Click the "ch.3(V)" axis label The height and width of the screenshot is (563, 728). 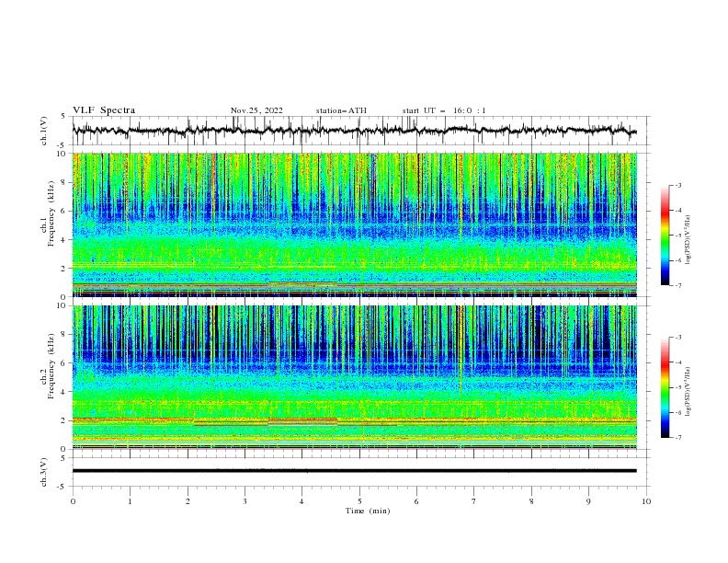coord(44,472)
